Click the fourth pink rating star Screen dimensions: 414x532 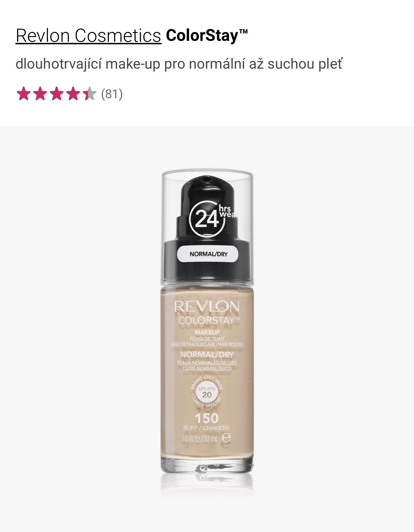73,94
